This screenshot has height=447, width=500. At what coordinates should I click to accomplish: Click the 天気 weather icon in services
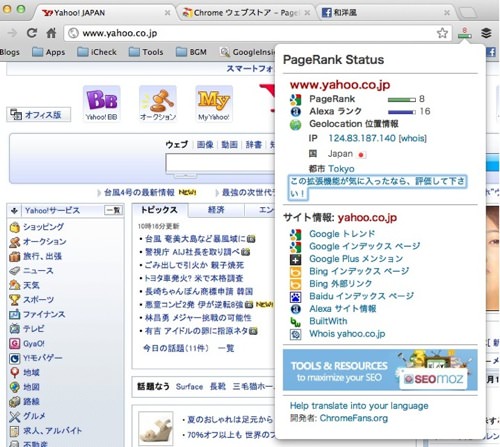(14, 285)
